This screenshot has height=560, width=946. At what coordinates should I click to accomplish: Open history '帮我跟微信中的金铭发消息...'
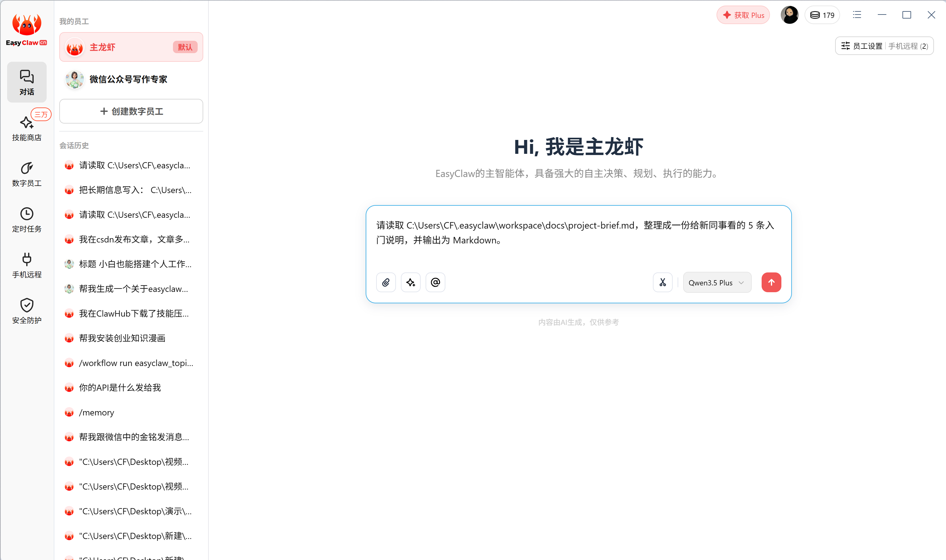(131, 437)
